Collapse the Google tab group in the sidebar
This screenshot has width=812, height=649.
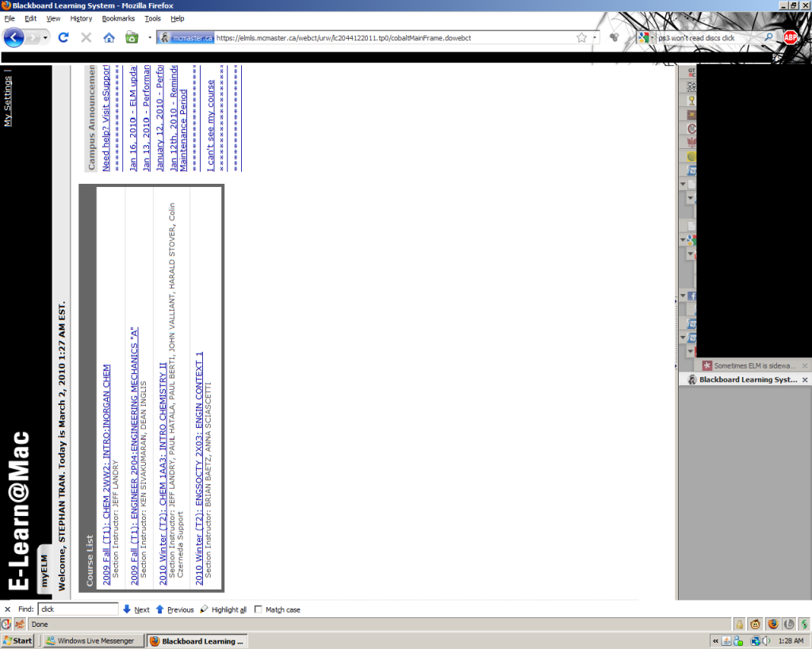(x=683, y=239)
